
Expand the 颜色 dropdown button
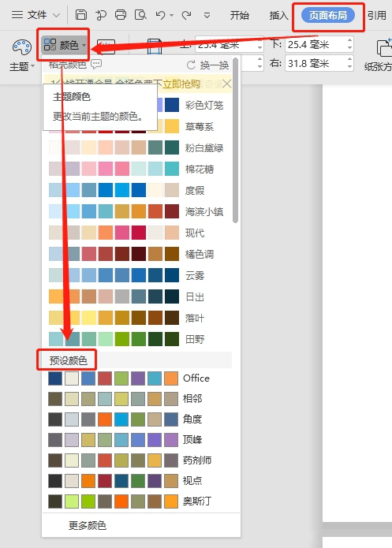click(65, 45)
